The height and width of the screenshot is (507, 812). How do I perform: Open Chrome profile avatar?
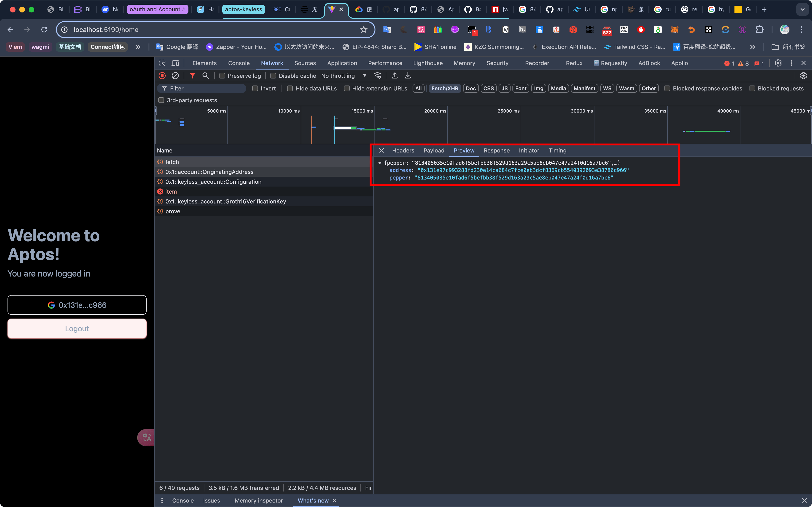pyautogui.click(x=785, y=30)
